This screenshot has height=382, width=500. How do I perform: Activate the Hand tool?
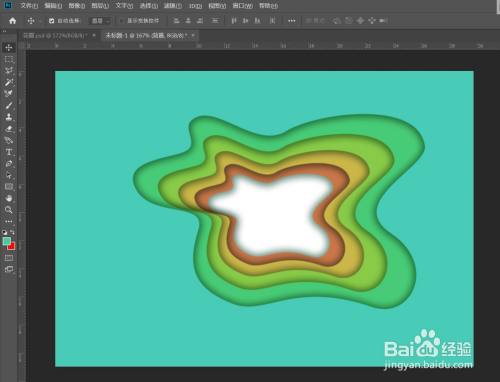pyautogui.click(x=9, y=198)
